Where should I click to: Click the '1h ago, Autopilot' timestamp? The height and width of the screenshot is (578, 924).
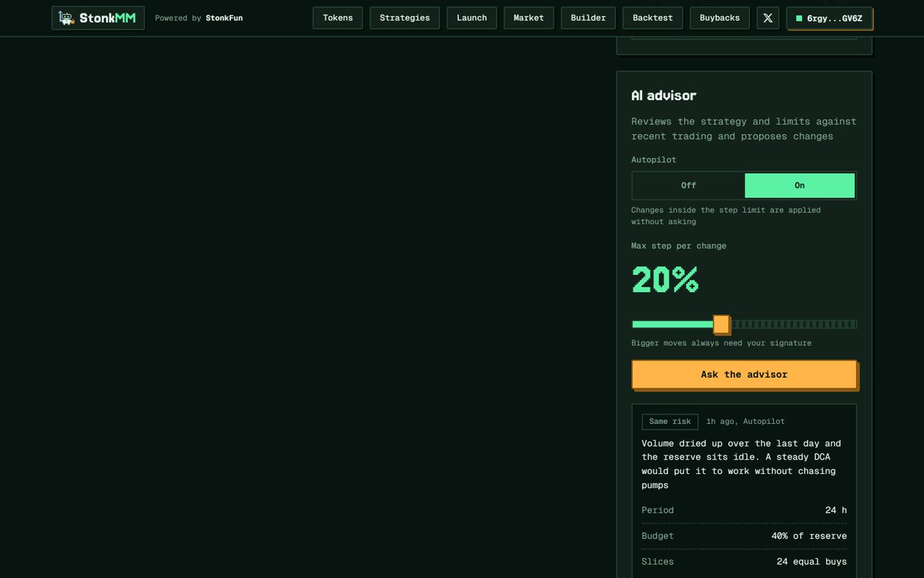coord(745,422)
